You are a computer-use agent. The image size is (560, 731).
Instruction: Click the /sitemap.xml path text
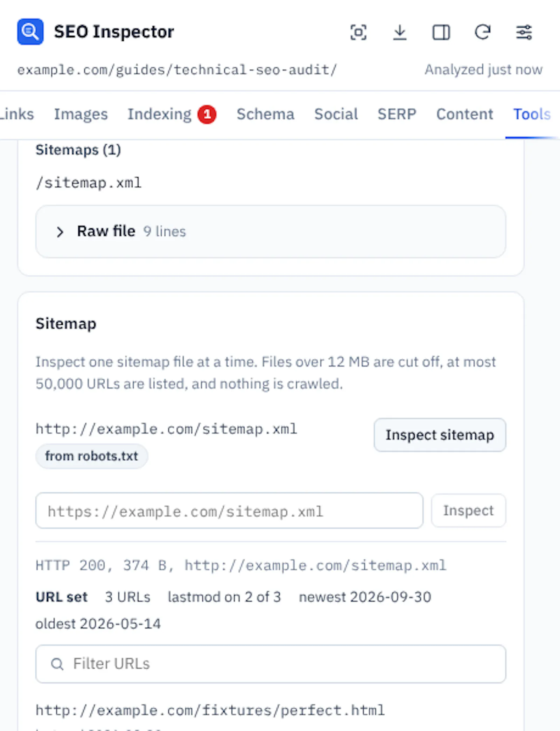89,183
